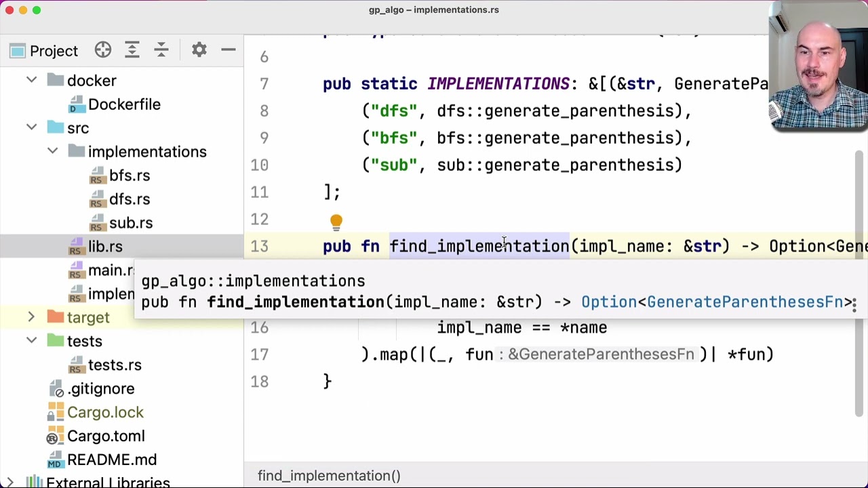Open README.md file
Viewport: 868px width, 488px height.
click(x=112, y=460)
